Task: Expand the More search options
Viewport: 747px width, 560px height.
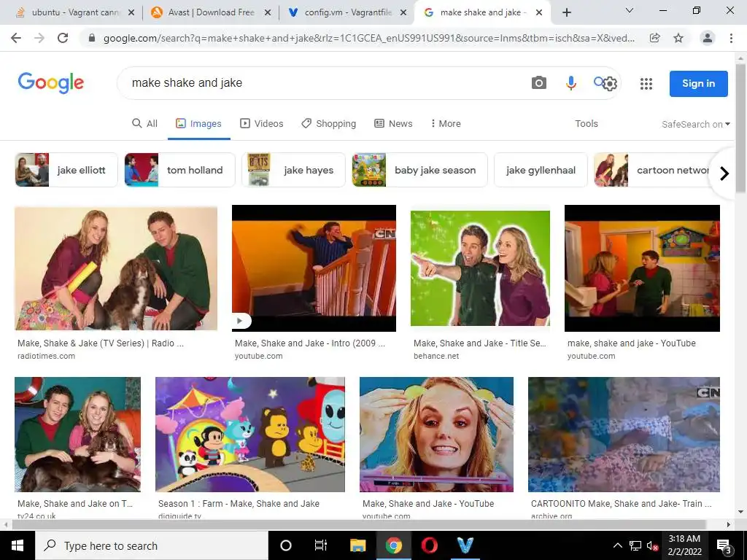Action: [x=446, y=124]
